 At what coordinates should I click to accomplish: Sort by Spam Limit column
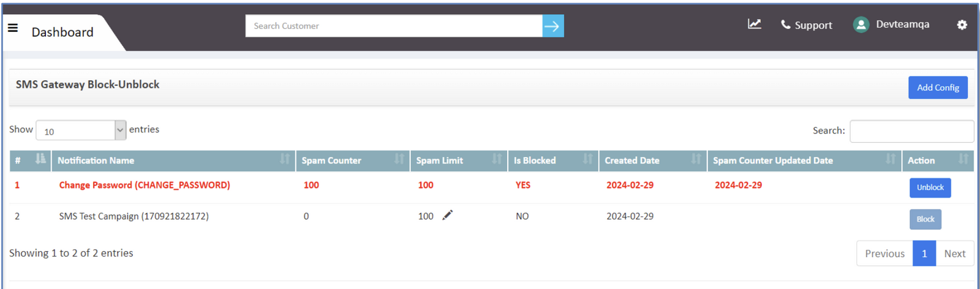point(497,159)
